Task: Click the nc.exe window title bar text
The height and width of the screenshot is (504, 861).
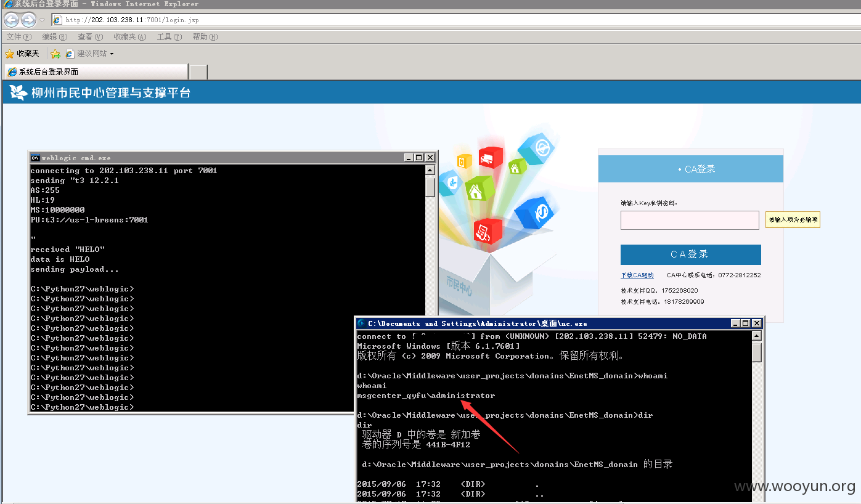Action: [478, 323]
